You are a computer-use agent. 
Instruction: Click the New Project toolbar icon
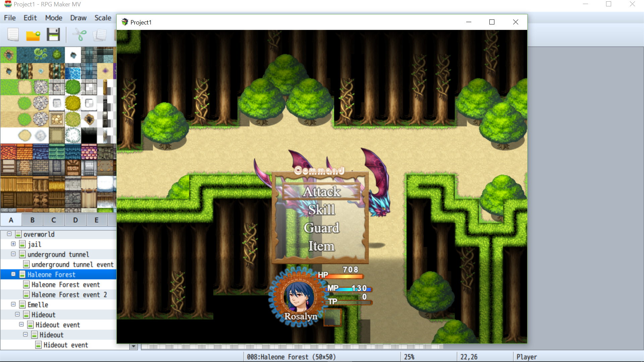pos(13,35)
